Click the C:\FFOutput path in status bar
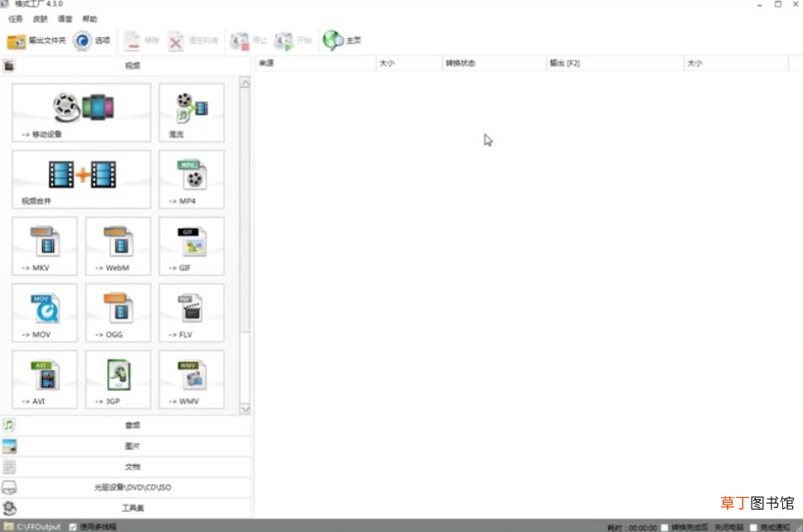The height and width of the screenshot is (532, 803). tap(38, 527)
